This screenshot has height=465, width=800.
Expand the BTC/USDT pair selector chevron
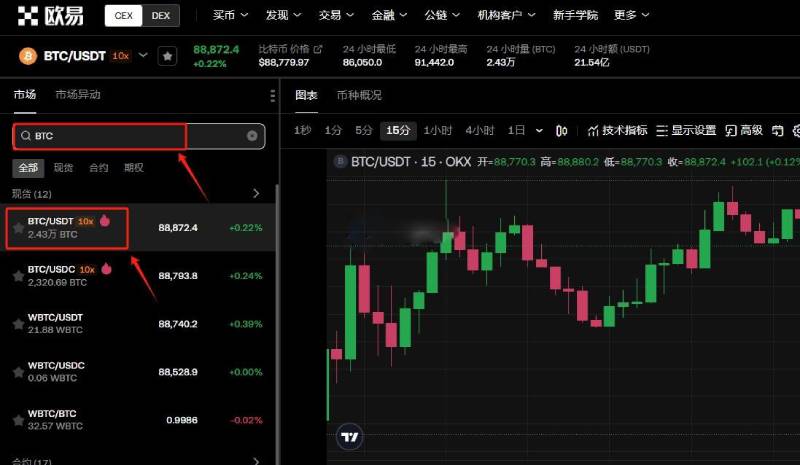tap(143, 55)
